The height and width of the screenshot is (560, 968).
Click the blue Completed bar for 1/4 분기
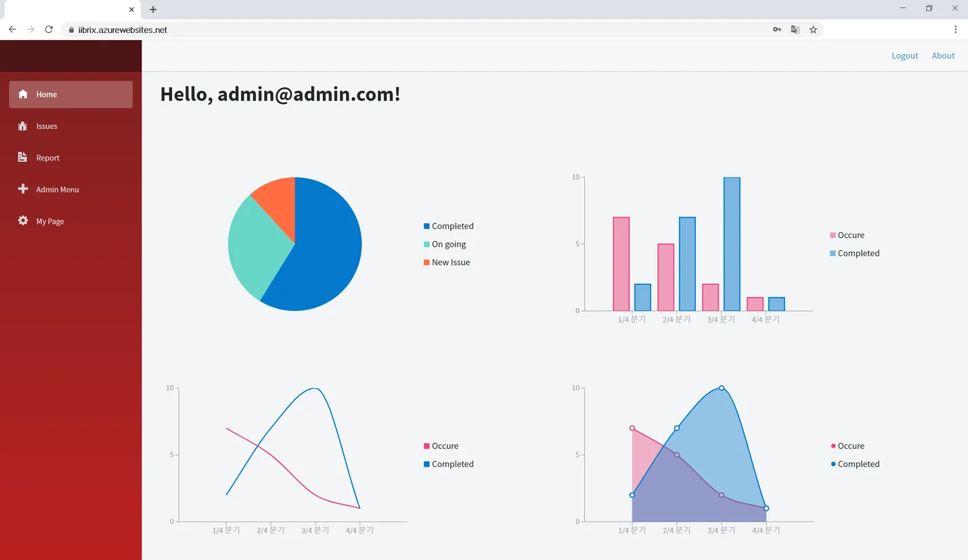pyautogui.click(x=642, y=298)
